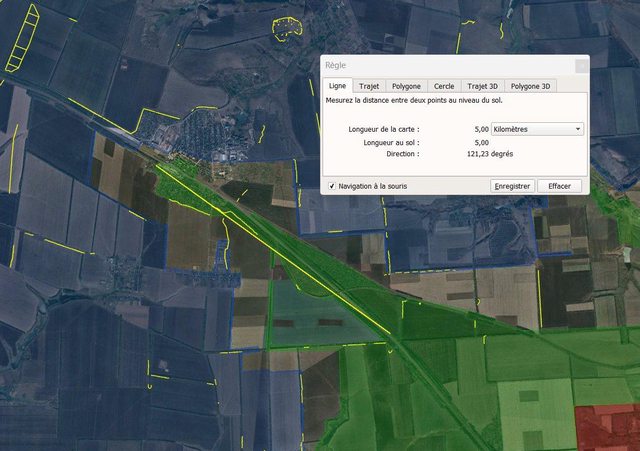Open the Trajet tab
The width and height of the screenshot is (640, 451).
click(370, 86)
